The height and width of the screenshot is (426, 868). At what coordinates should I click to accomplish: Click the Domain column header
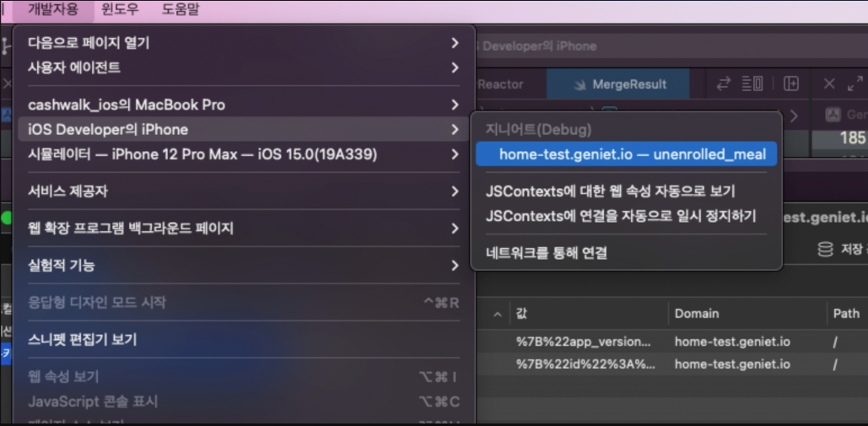click(697, 313)
